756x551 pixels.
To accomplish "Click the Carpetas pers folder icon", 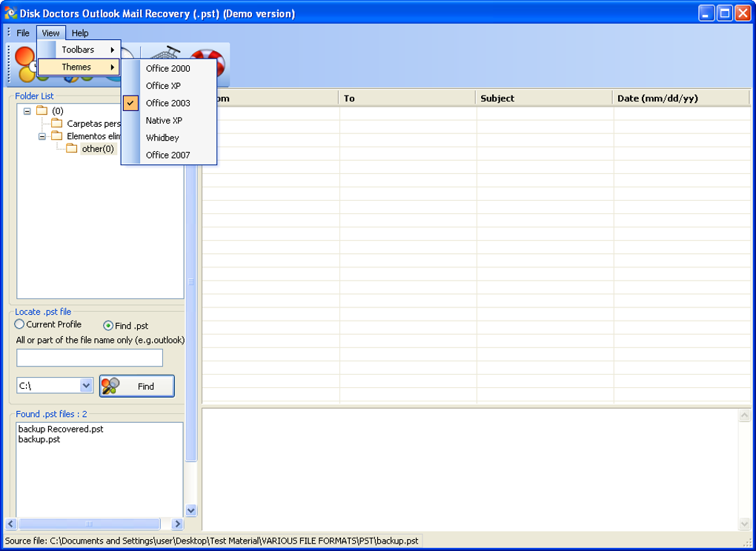I will 57,123.
